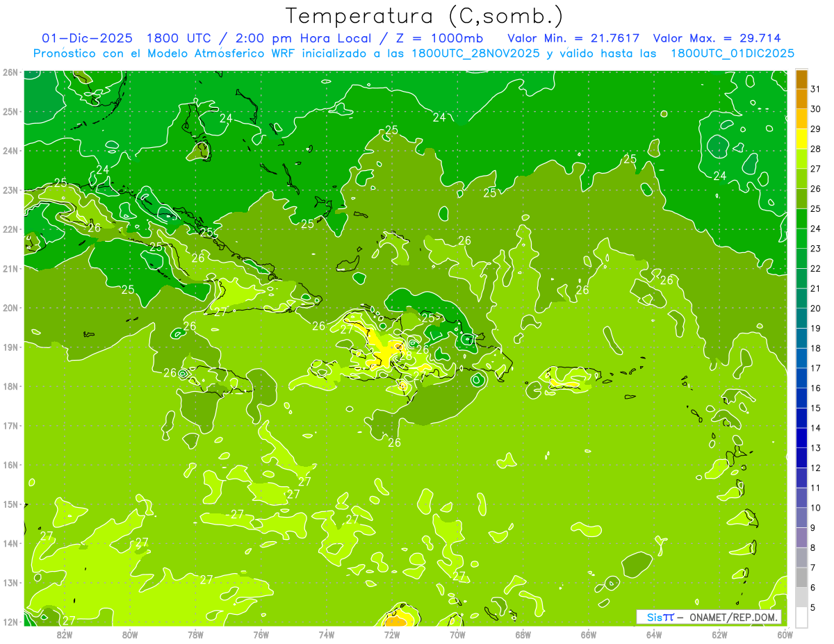
Task: Click the '21N' latitude axis label
Action: click(10, 269)
